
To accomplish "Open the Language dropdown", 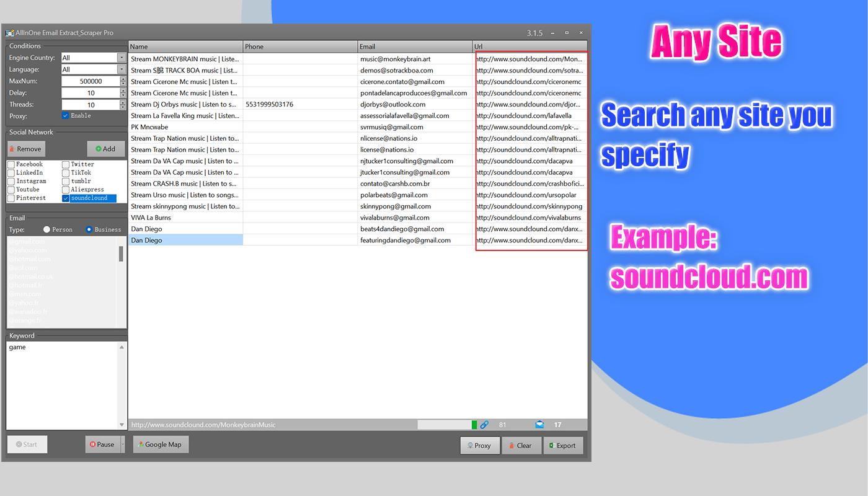I will (122, 69).
